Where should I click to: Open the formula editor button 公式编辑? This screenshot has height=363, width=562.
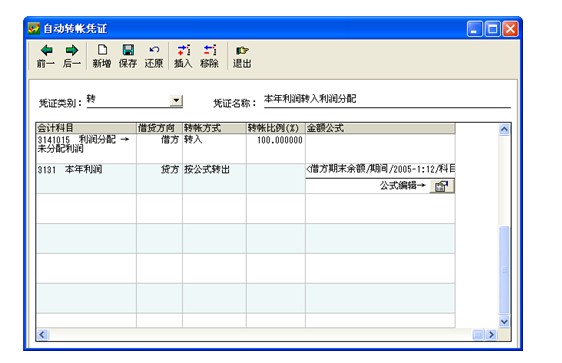point(442,186)
